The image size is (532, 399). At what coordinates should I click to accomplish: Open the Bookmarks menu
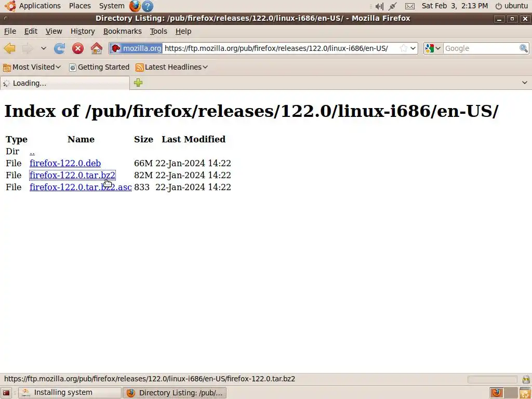point(123,31)
